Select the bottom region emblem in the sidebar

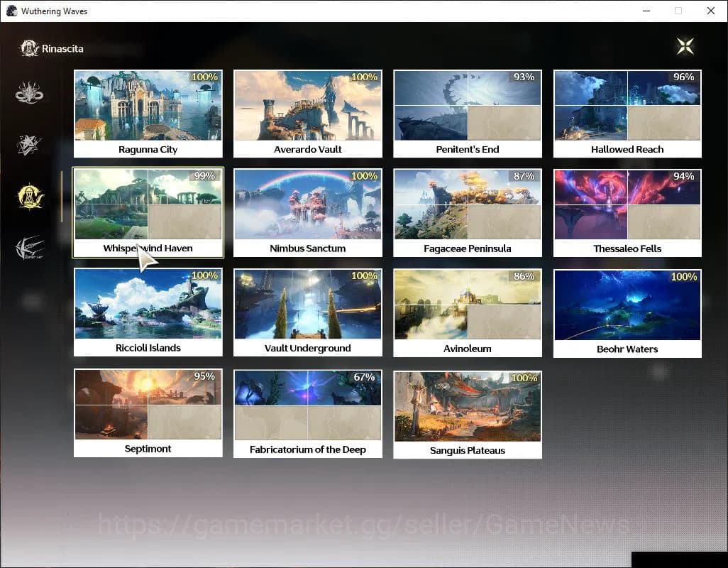click(x=29, y=248)
